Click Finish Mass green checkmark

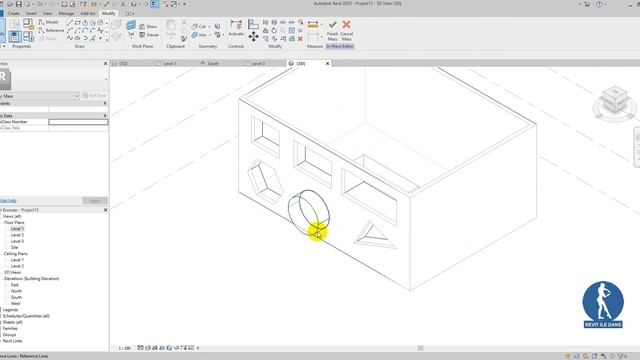click(332, 24)
